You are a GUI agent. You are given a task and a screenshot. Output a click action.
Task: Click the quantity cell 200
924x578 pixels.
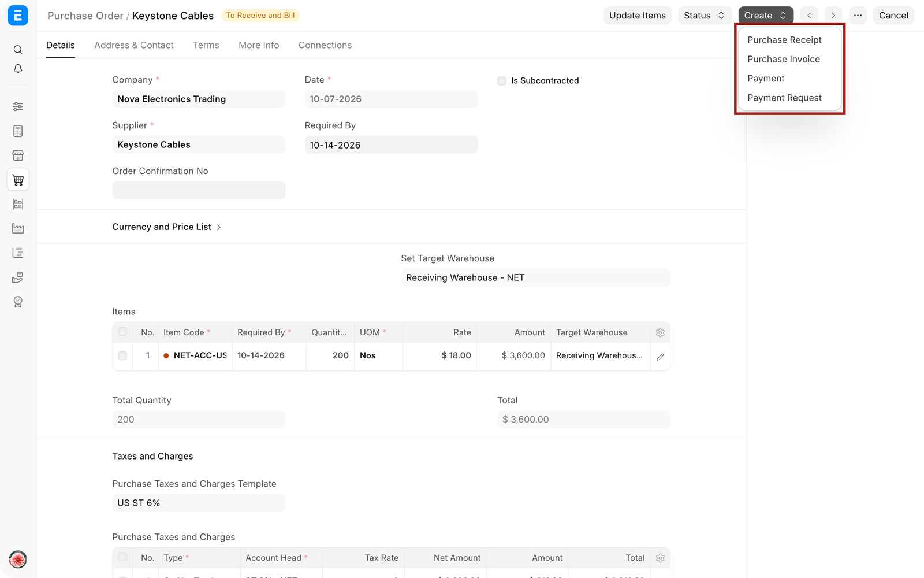click(x=330, y=356)
